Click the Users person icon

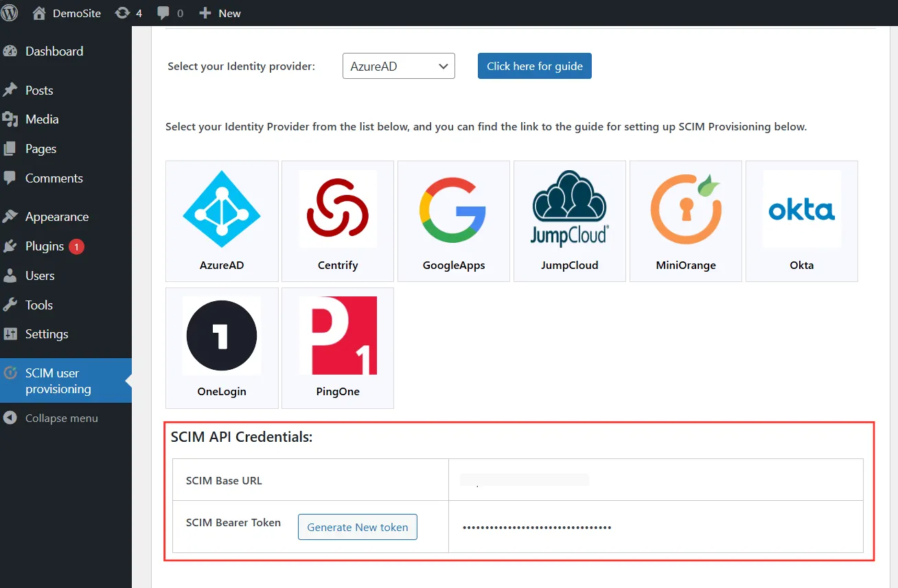[10, 276]
